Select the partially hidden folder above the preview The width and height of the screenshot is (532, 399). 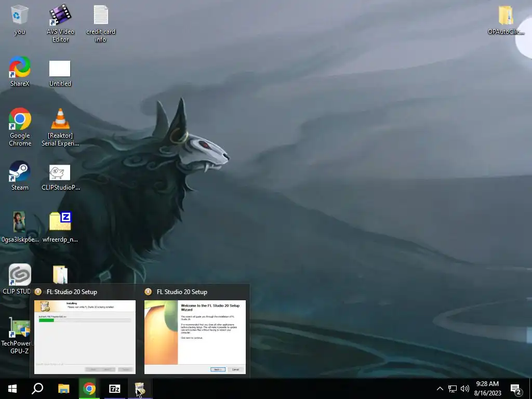(x=60, y=274)
